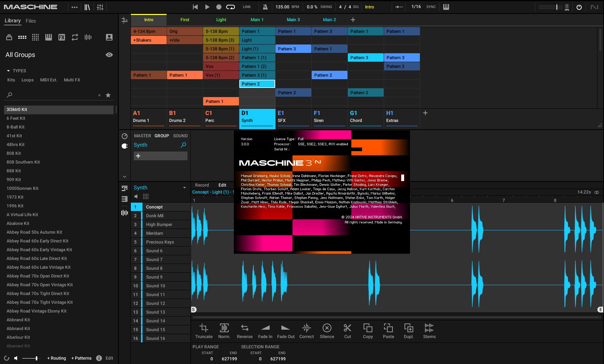Click the follow playhead arrow icon

(x=399, y=7)
